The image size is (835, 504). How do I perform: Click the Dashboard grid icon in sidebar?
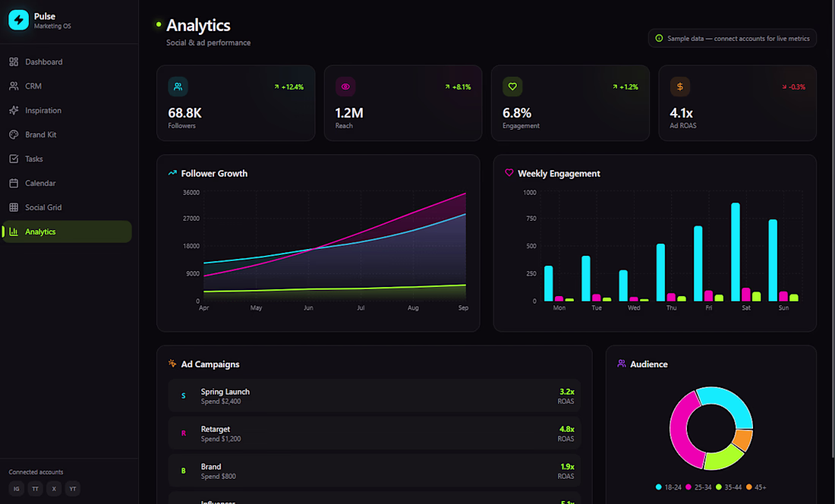pyautogui.click(x=14, y=61)
